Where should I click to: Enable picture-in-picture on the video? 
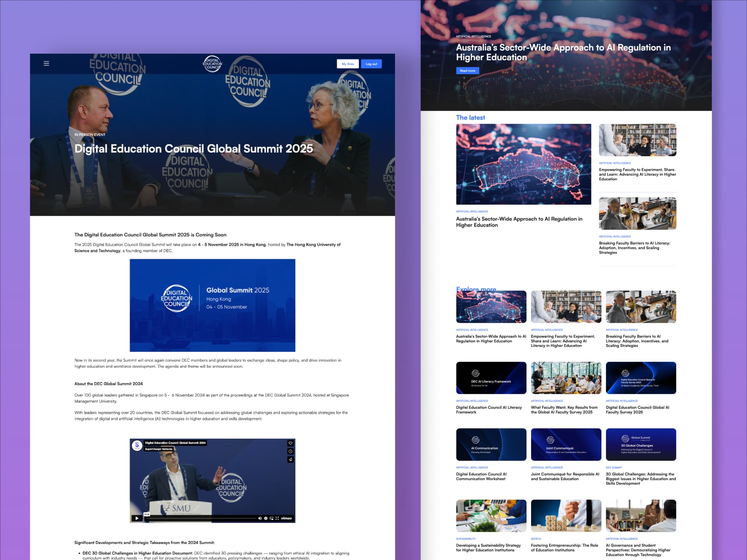271,518
